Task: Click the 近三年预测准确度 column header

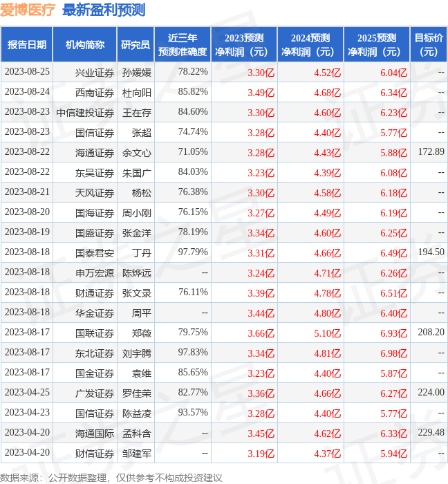Action: coord(183,44)
